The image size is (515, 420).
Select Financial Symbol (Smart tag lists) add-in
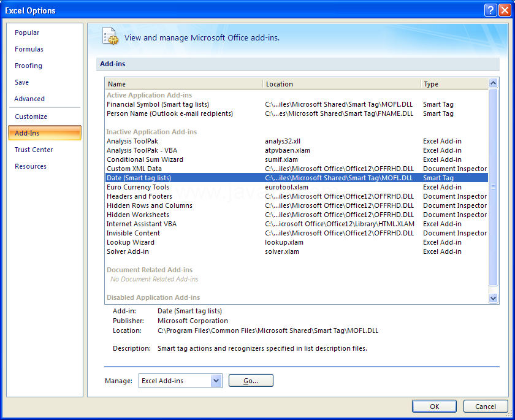coord(297,104)
